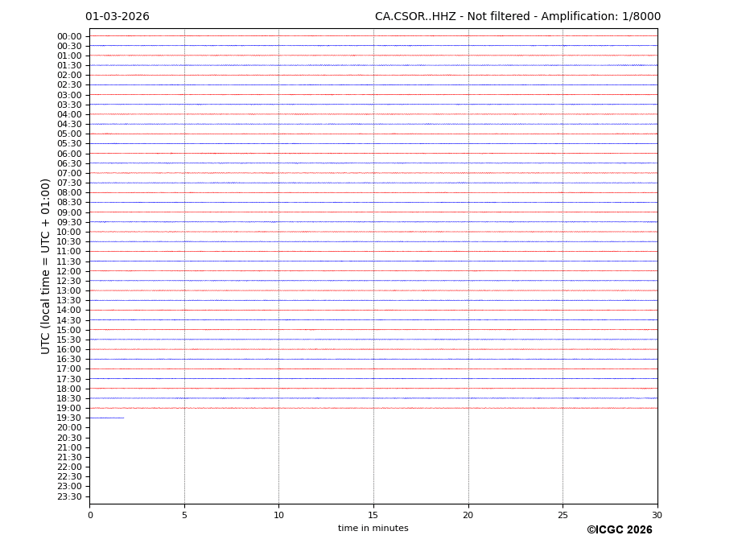This screenshot has width=746, height=560.
Task: Click the x-axis tick label 25
Action: coord(563,516)
